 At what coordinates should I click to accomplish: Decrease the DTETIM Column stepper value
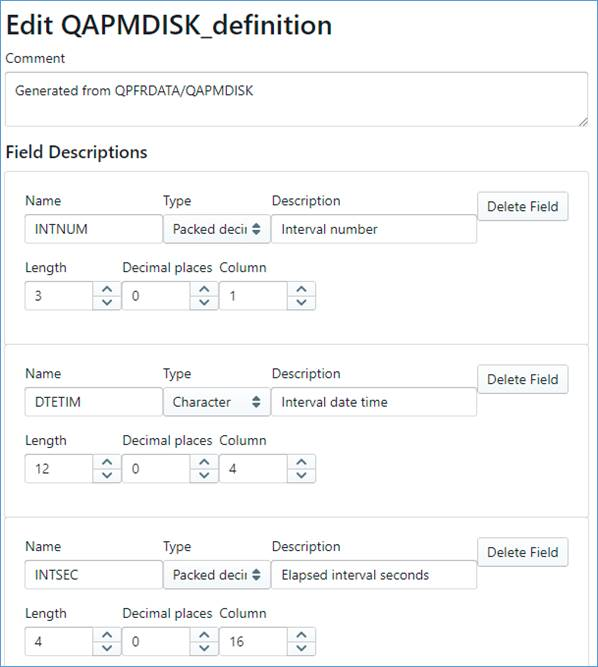point(301,475)
